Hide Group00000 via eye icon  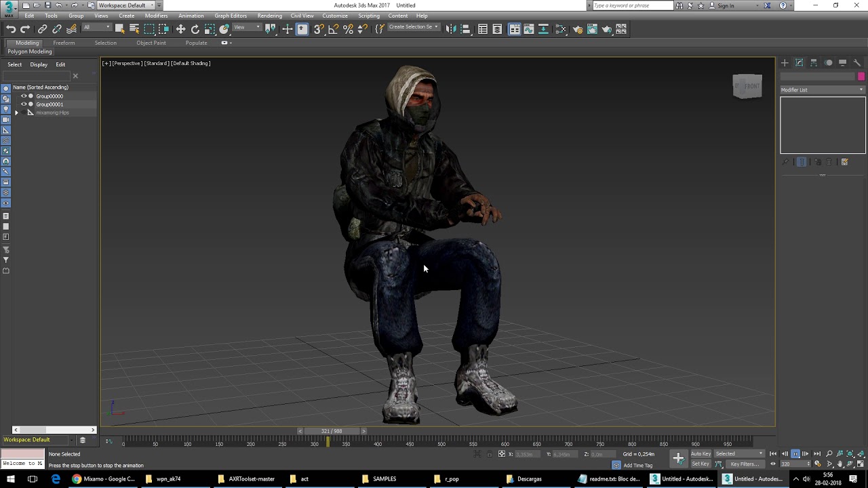(x=24, y=96)
